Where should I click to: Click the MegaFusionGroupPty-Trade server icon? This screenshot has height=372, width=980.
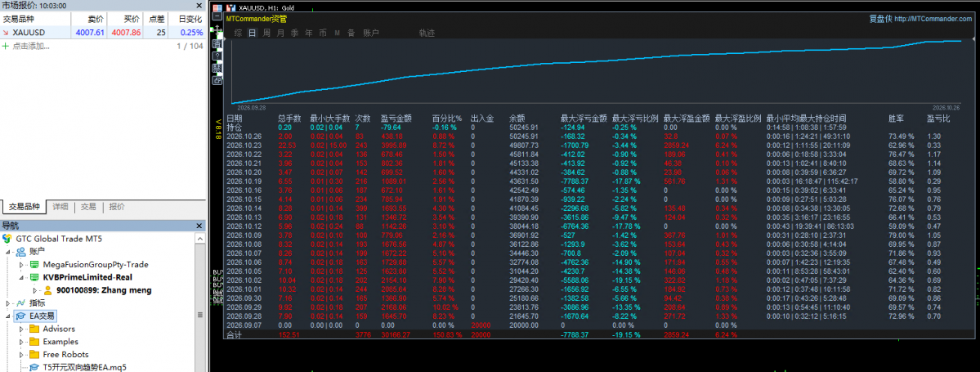click(35, 264)
